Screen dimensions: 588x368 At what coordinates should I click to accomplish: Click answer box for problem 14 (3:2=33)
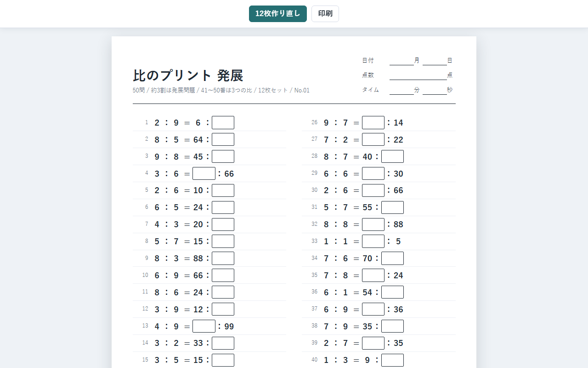223,343
